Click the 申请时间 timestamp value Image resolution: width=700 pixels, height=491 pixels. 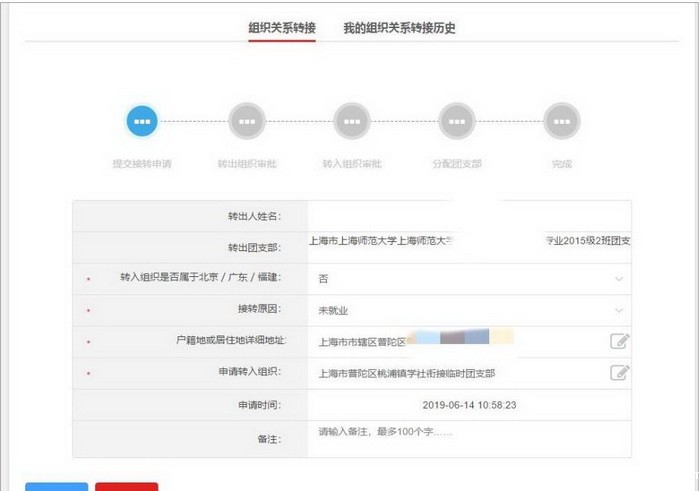click(469, 405)
